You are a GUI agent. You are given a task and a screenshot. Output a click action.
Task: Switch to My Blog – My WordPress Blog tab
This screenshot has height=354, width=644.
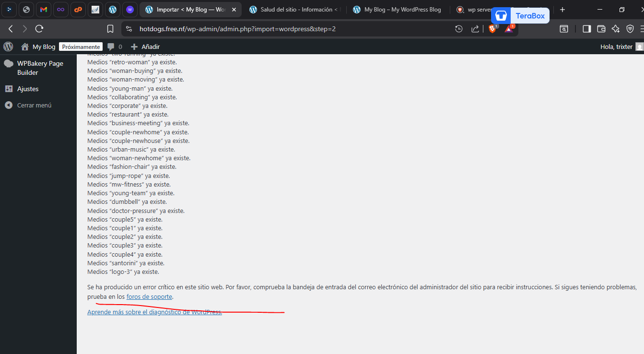tap(398, 10)
